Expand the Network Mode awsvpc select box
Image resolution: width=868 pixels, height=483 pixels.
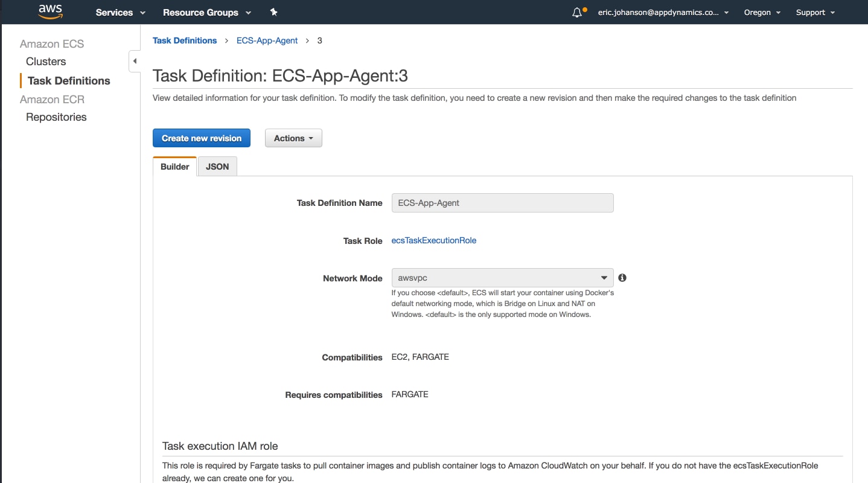(502, 278)
